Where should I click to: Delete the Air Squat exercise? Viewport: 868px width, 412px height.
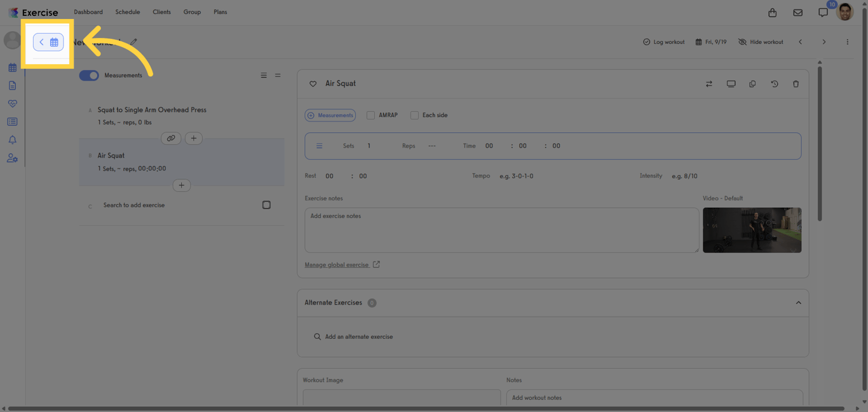point(796,84)
